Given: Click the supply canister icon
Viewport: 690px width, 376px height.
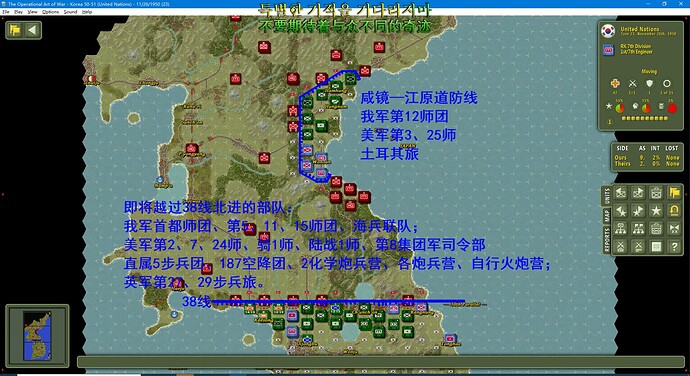Looking at the screenshot, I should click(x=661, y=106).
